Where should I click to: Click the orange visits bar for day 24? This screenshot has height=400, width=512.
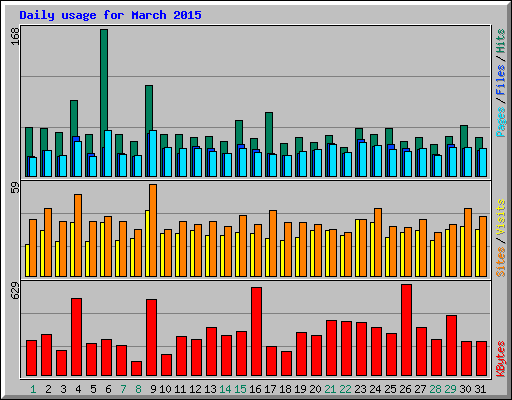tap(378, 242)
